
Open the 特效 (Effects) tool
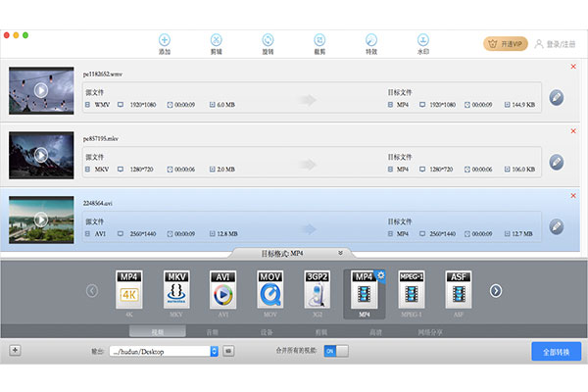371,41
